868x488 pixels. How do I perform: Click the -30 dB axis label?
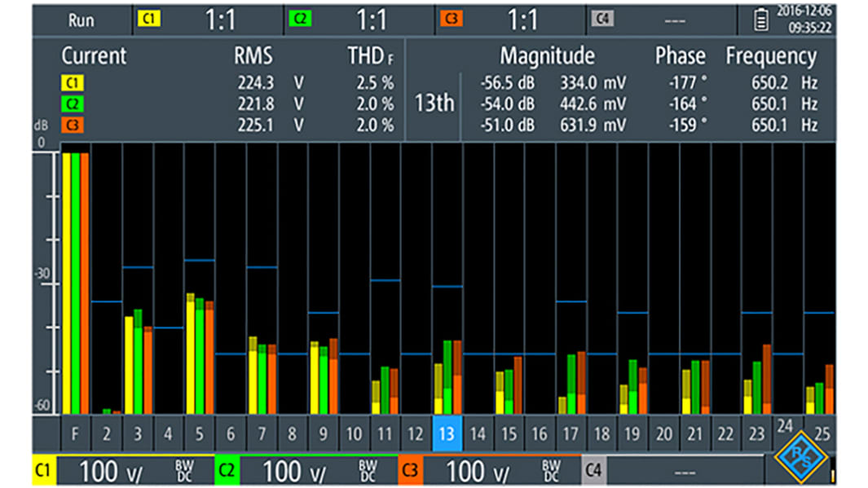coord(42,273)
